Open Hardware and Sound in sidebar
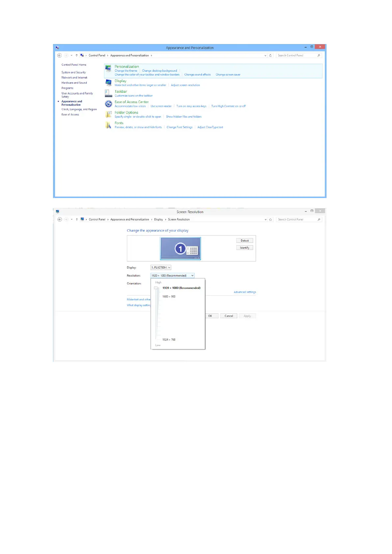 pyautogui.click(x=74, y=83)
